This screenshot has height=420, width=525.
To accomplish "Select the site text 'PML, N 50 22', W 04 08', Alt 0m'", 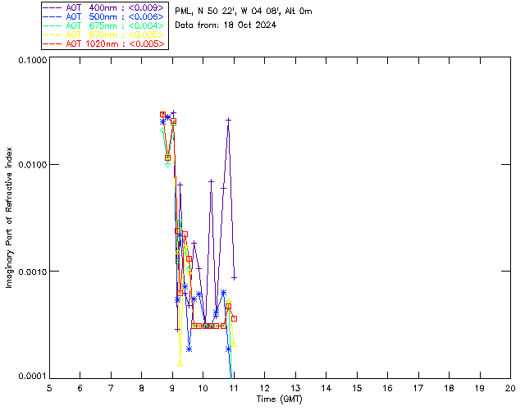I will coord(244,11).
